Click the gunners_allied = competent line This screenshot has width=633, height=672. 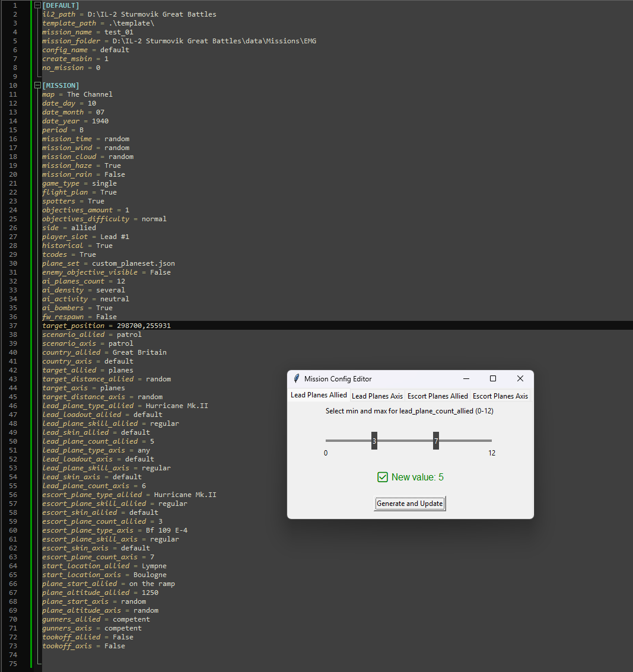[x=96, y=619]
